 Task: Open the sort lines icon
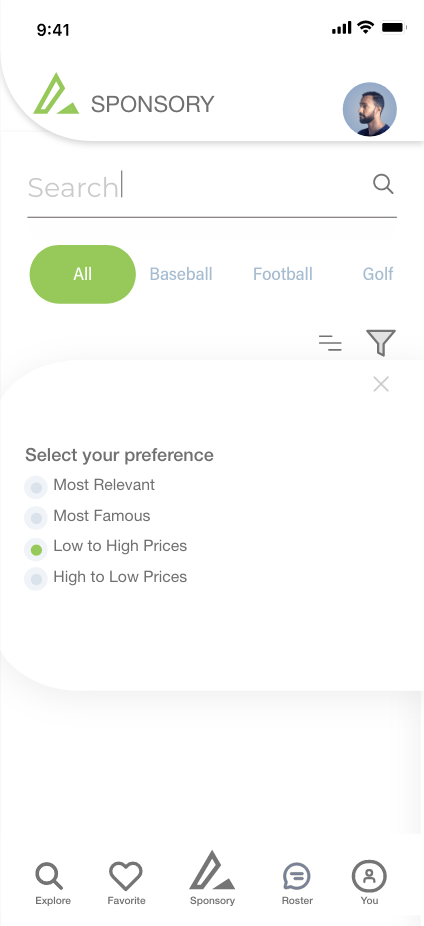(330, 343)
